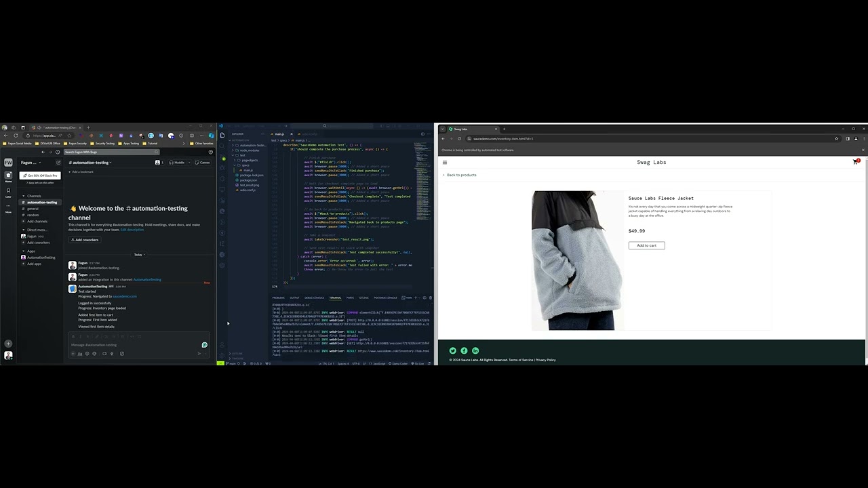Collapse the Direct messages section
The image size is (868, 488).
pos(23,230)
